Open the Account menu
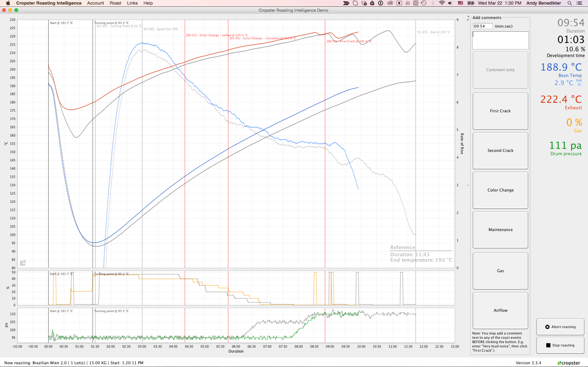 tap(95, 3)
